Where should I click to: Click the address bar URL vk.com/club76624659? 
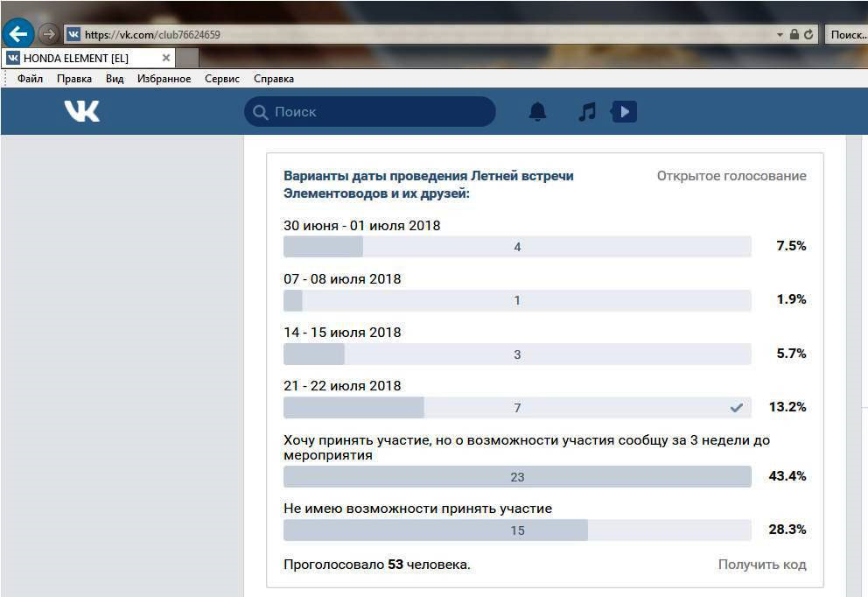(x=152, y=35)
